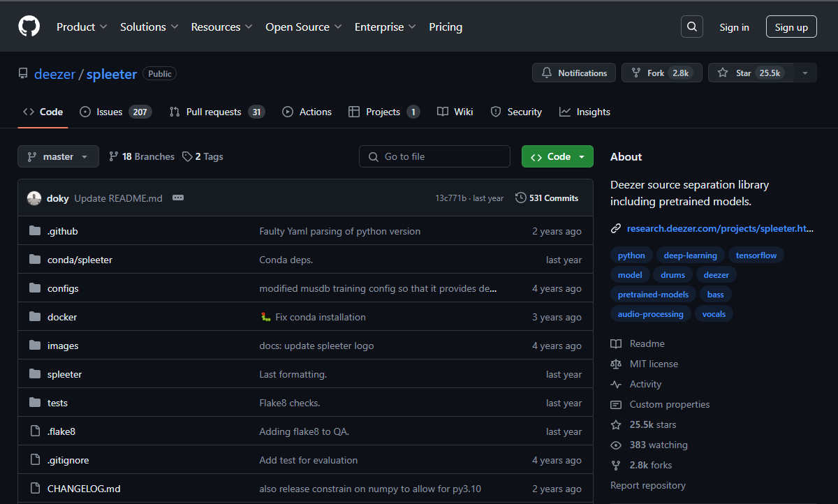
Task: Toggle Notifications for this repository
Action: pos(574,73)
